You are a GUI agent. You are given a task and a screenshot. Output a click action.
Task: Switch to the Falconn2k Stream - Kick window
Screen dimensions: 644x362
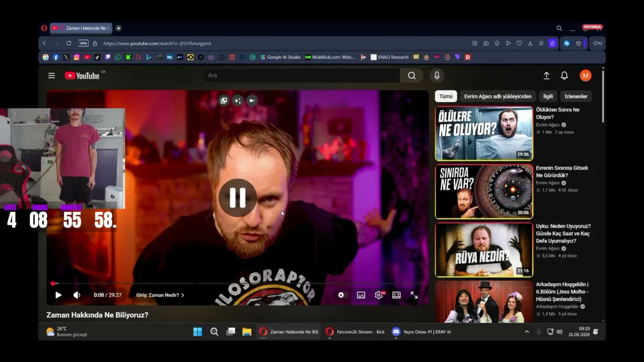pos(355,332)
